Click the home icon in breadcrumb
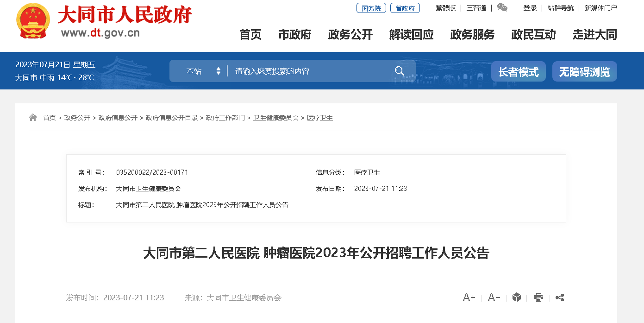The image size is (644, 323). click(x=33, y=118)
